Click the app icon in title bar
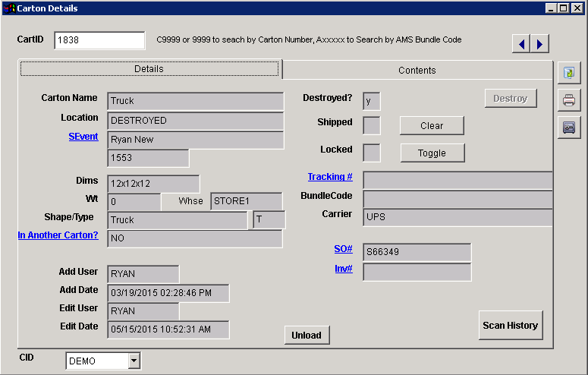 click(x=9, y=8)
